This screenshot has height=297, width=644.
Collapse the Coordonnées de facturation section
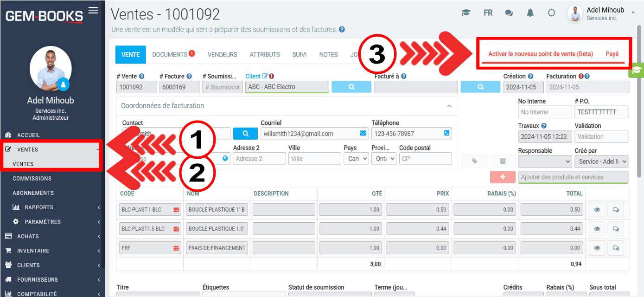coord(449,106)
